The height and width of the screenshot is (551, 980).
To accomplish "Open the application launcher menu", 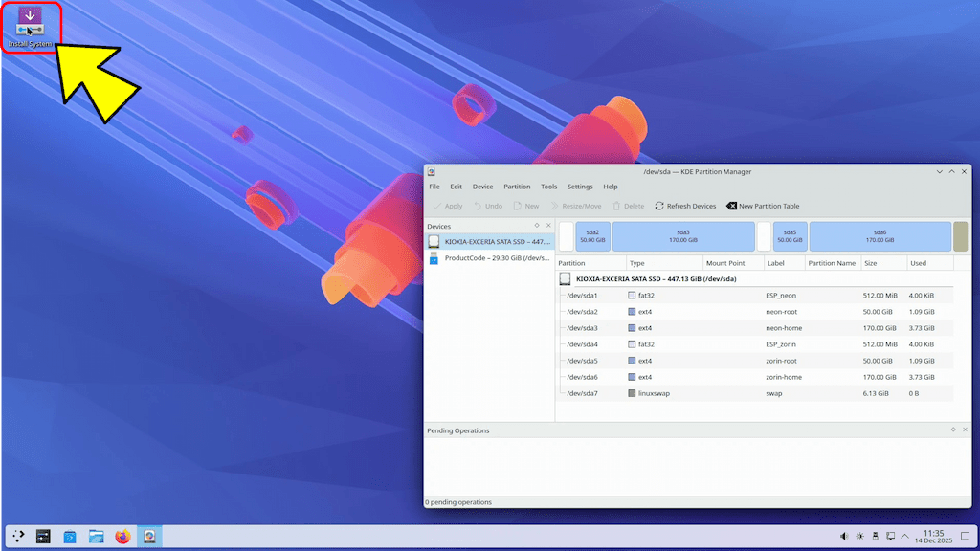I will click(17, 537).
